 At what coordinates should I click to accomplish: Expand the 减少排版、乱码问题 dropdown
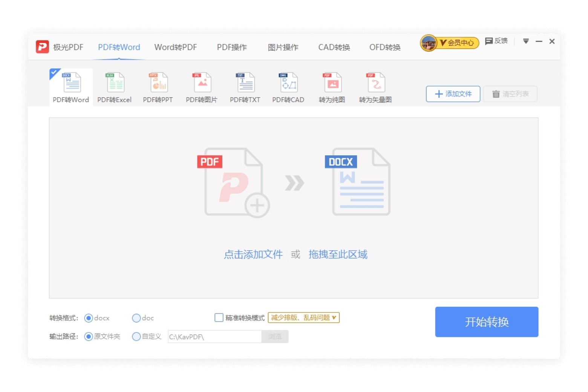tap(303, 318)
